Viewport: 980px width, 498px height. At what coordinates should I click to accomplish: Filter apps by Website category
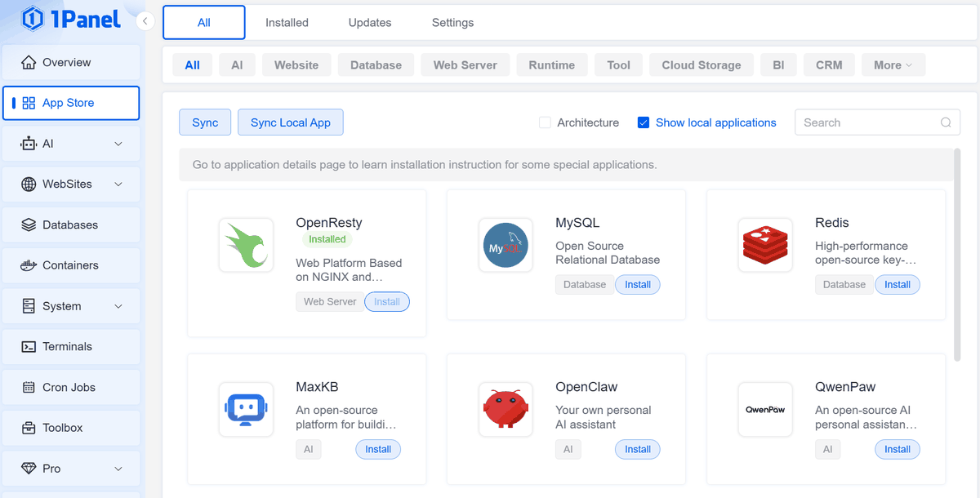pyautogui.click(x=296, y=65)
